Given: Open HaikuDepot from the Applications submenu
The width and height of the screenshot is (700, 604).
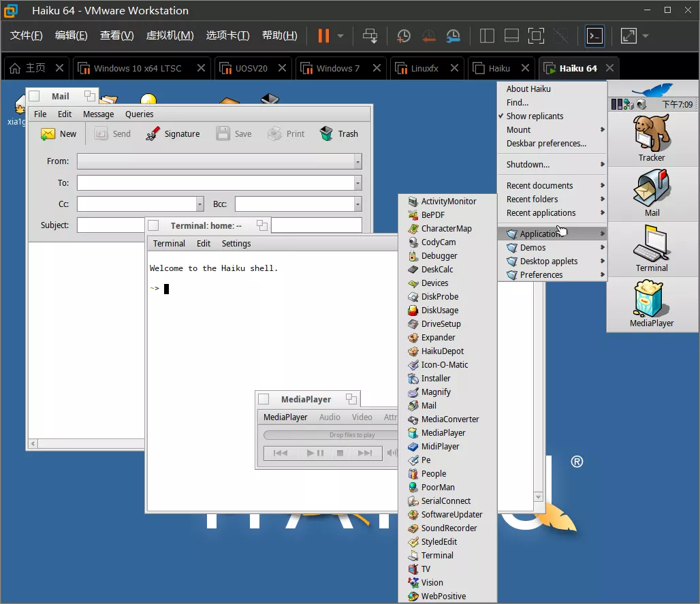Looking at the screenshot, I should click(x=442, y=351).
